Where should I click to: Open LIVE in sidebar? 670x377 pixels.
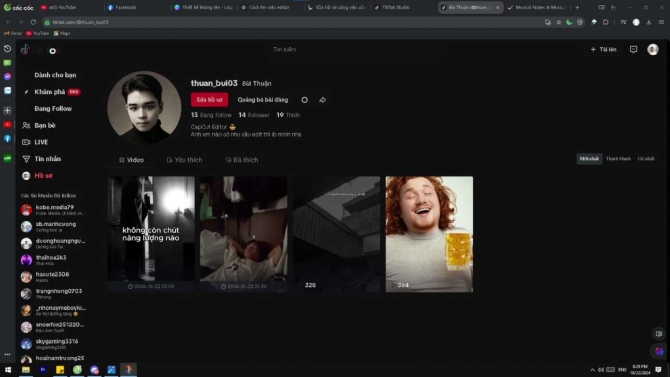tap(41, 142)
